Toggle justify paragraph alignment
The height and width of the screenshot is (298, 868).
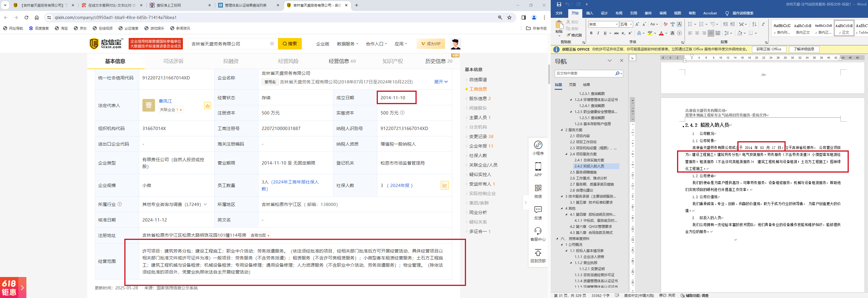coord(711,33)
